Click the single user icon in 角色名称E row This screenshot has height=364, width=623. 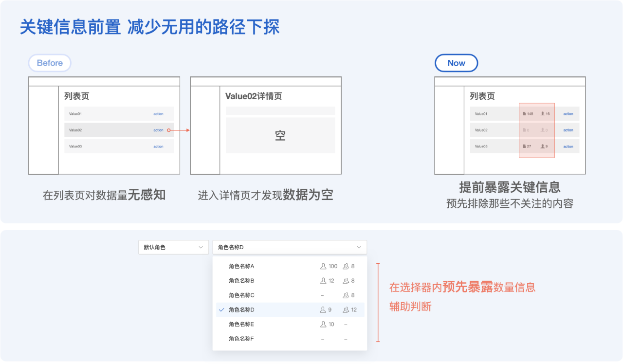coord(323,324)
